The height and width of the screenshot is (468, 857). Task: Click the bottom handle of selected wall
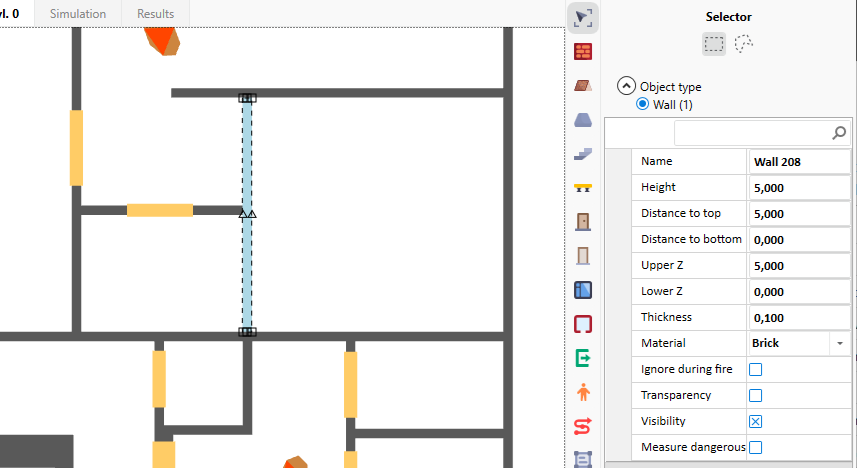tap(247, 332)
